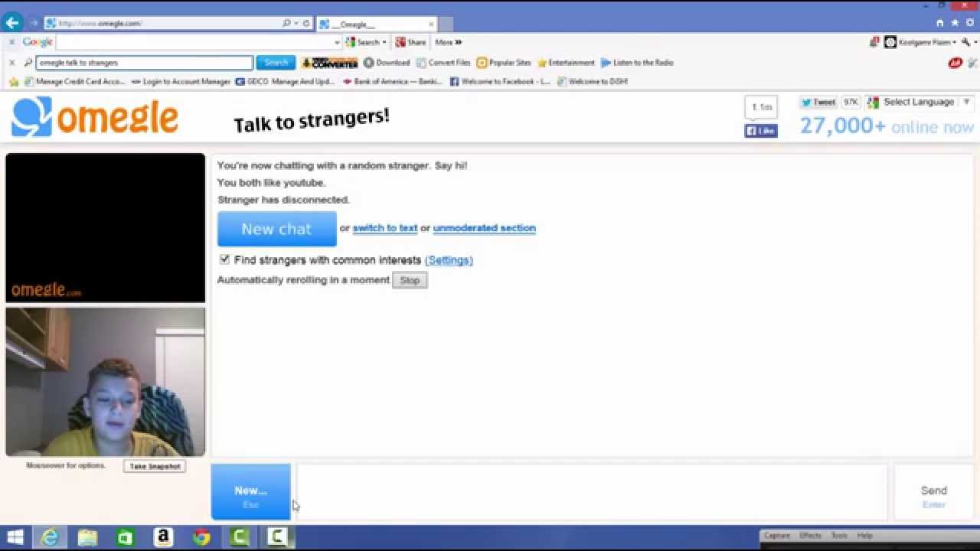Stop automatic rerolling
Screen dimensions: 980x551
(x=410, y=280)
